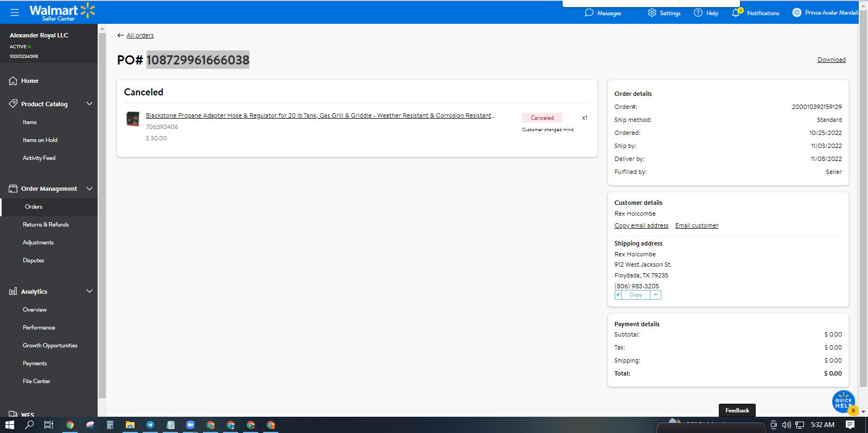868x433 pixels.
Task: Open Returns & Refunds
Action: [46, 225]
